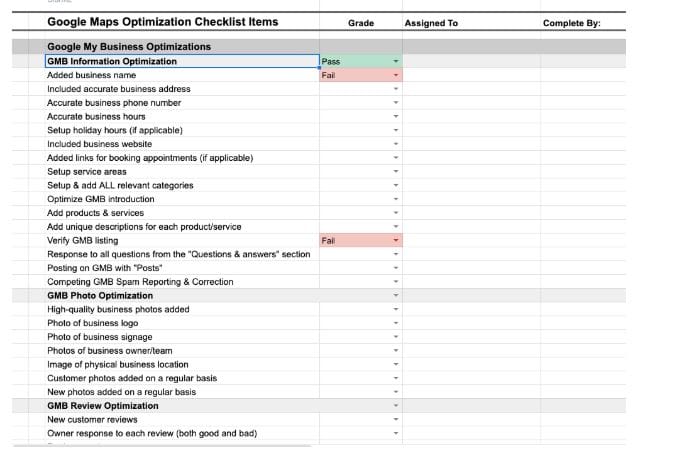Screen dimensions: 674x472
Task: Open Grade dropdown for GMB Information Optimization
Action: 396,61
